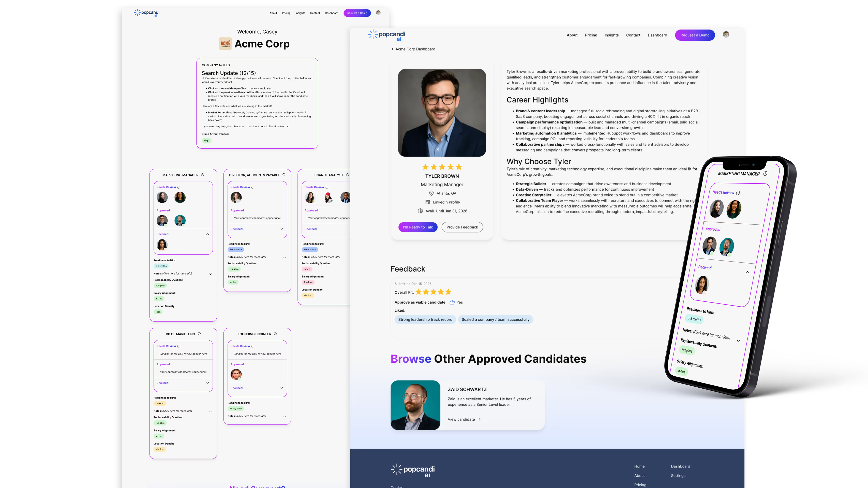The height and width of the screenshot is (488, 868).
Task: Click Acme Corp Dashboard breadcrumb text
Action: (415, 49)
